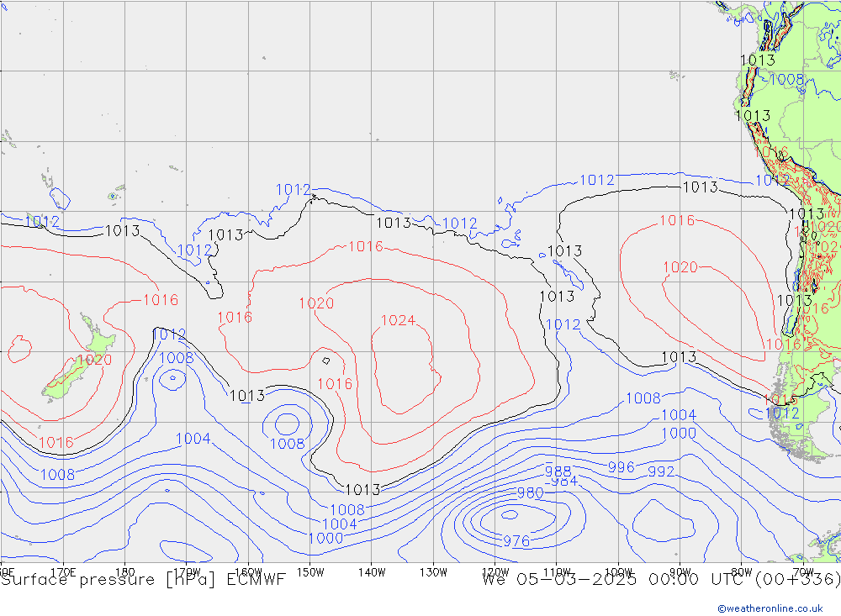Click the 992 isobar label
The width and height of the screenshot is (841, 616).
661,471
